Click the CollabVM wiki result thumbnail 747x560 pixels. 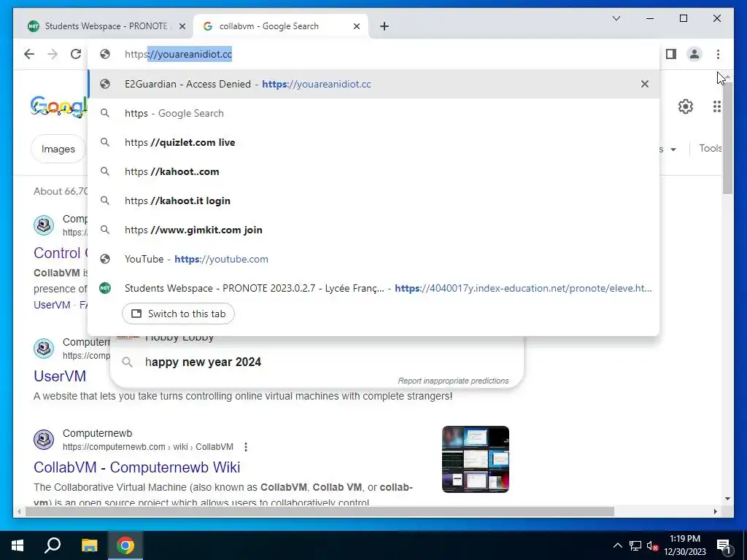point(476,459)
